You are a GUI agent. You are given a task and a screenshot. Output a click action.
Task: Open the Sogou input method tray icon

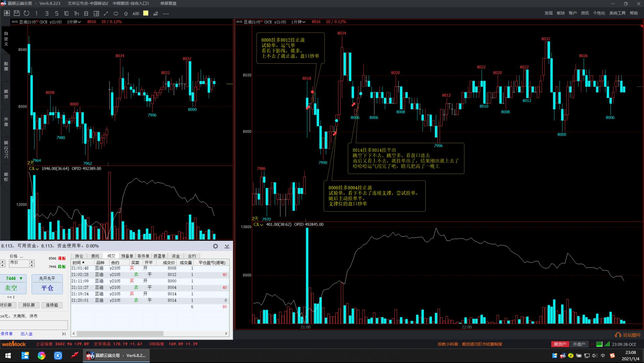pos(612,356)
